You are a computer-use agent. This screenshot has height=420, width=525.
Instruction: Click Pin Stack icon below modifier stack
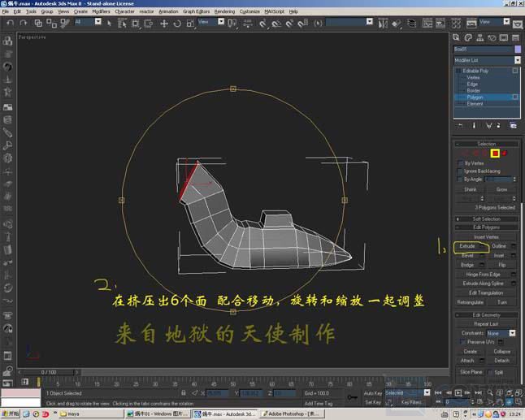(x=460, y=125)
